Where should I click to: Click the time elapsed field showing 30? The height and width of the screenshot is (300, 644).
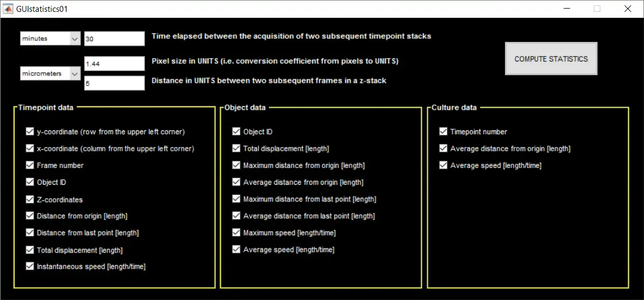click(x=114, y=39)
